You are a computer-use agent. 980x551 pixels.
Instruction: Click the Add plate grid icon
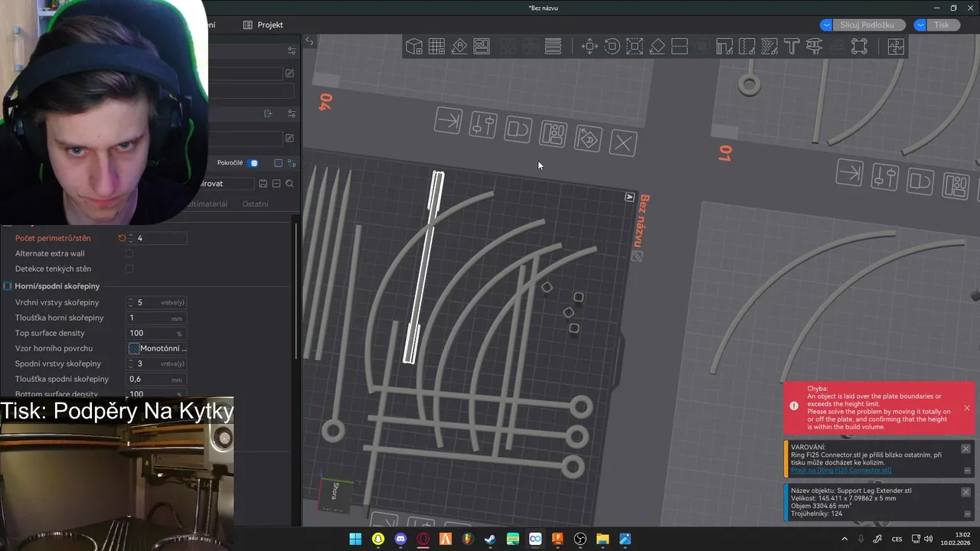[436, 47]
